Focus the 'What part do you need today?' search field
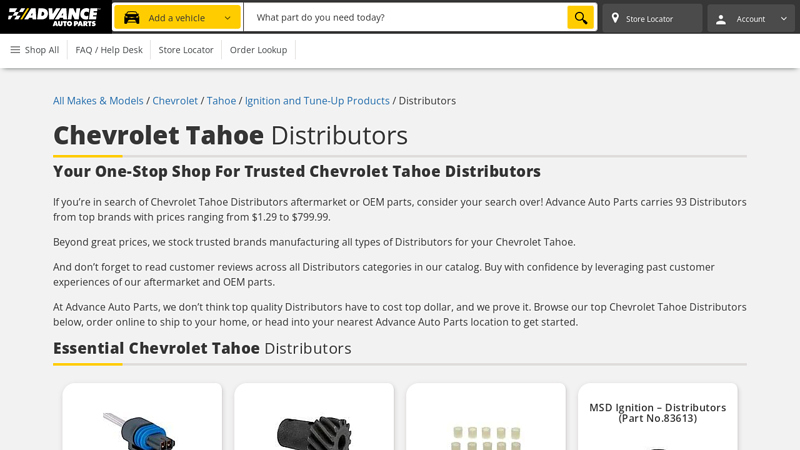 [406, 17]
